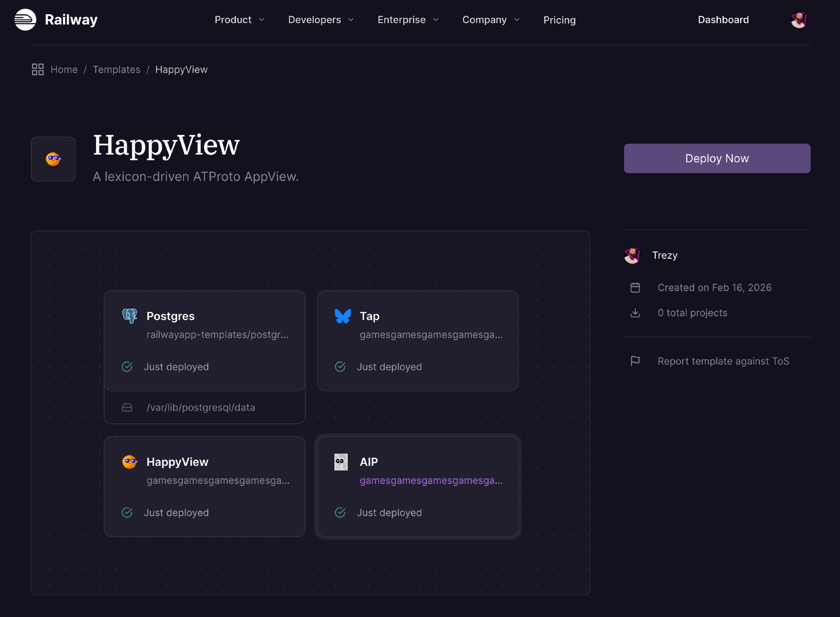Click the Railway logo icon
Image resolution: width=840 pixels, height=617 pixels.
coord(25,20)
